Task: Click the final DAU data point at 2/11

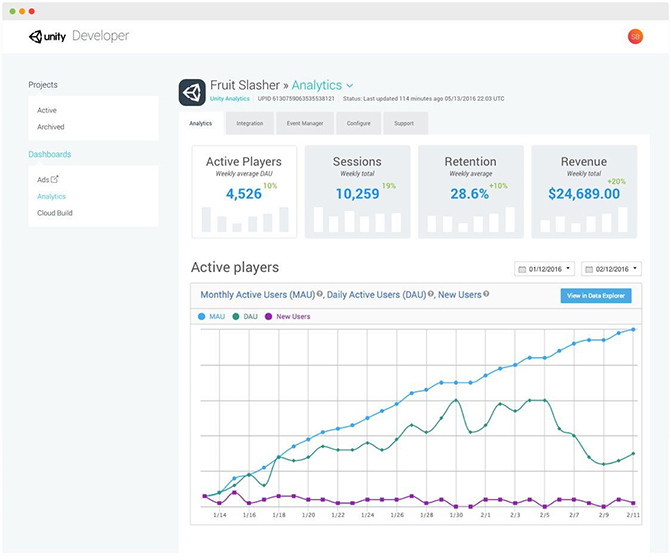Action: pos(633,453)
